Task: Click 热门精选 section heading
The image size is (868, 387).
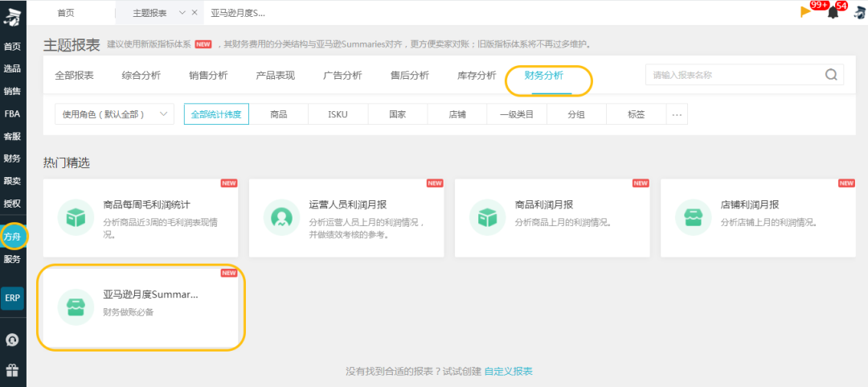Action: click(67, 163)
